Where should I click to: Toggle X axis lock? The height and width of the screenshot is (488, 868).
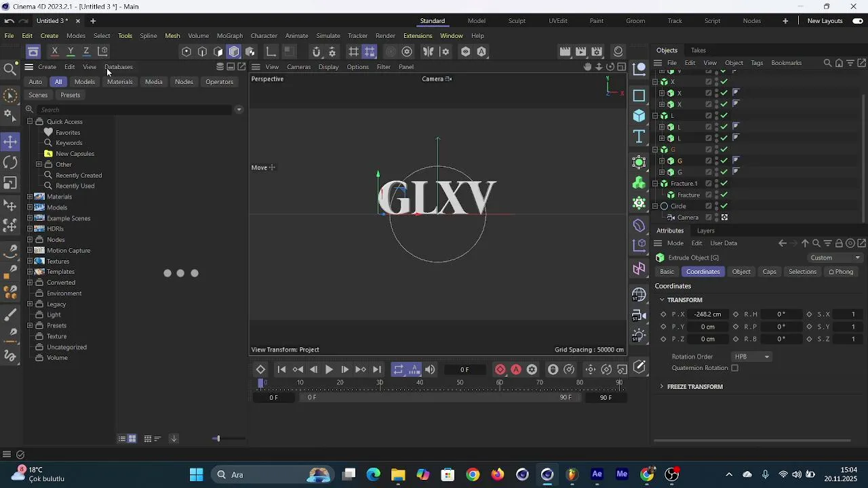(54, 52)
